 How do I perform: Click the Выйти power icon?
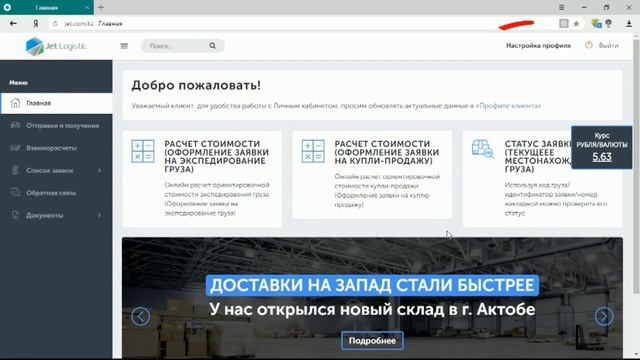pos(589,45)
